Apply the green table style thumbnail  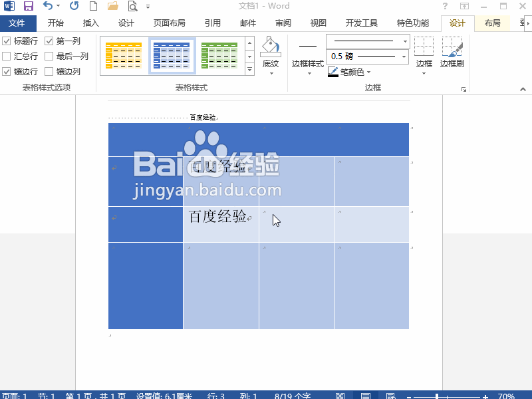pyautogui.click(x=219, y=56)
